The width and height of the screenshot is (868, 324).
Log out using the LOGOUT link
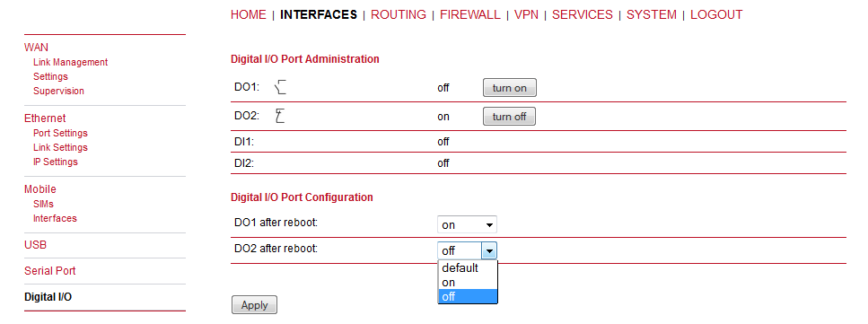pyautogui.click(x=716, y=15)
